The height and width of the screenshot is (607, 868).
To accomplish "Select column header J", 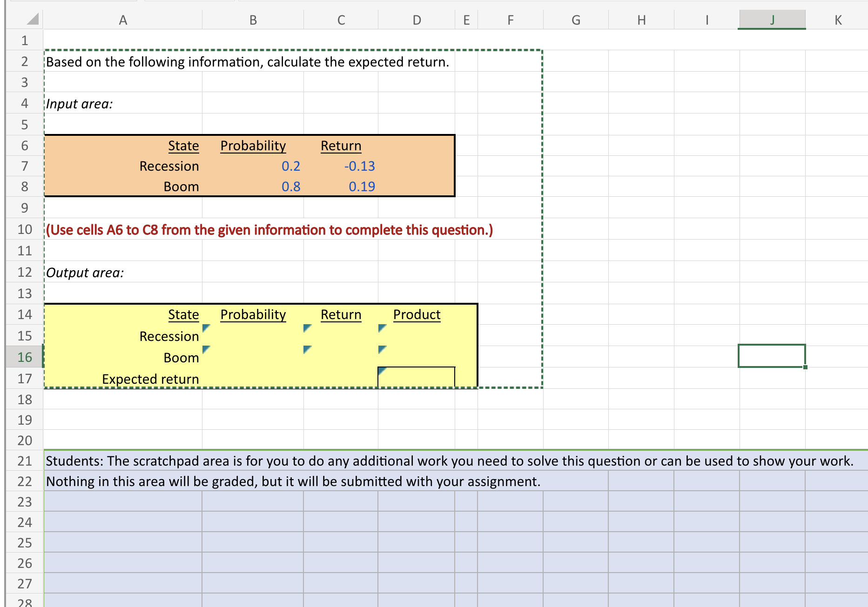I will point(771,20).
